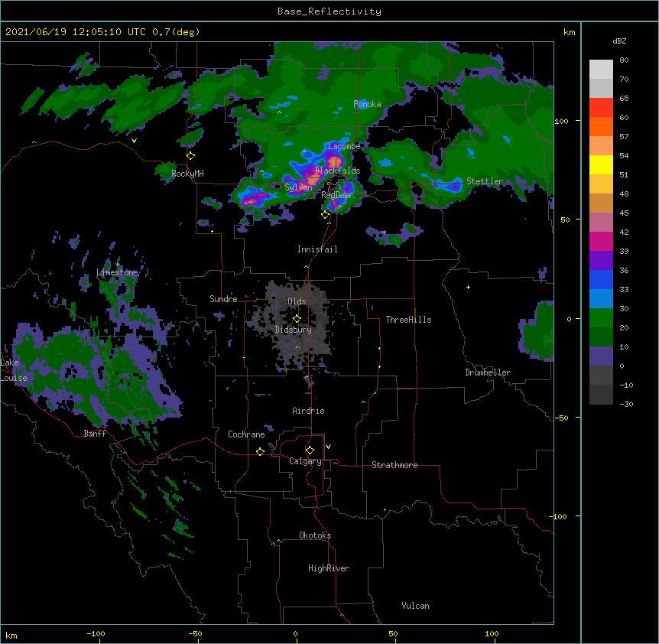659x644 pixels.
Task: Select the Cochrane label
Action: [x=246, y=434]
